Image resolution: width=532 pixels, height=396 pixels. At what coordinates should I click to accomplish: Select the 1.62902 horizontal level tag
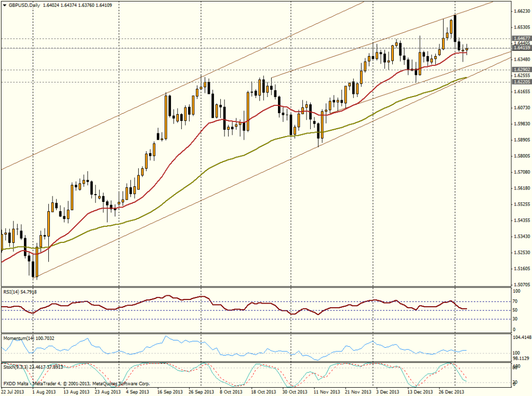521,69
